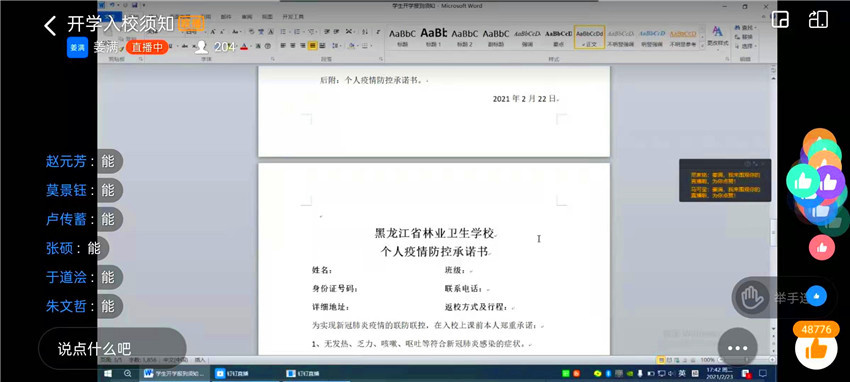Open picture-in-picture mode icon
Viewport: 850px width, 382px height.
[x=780, y=20]
